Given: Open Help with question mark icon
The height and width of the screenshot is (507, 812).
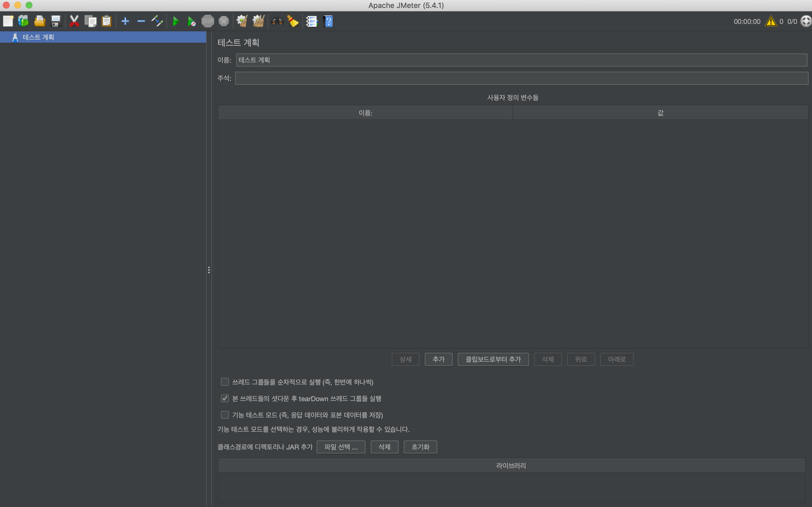Looking at the screenshot, I should click(x=328, y=21).
